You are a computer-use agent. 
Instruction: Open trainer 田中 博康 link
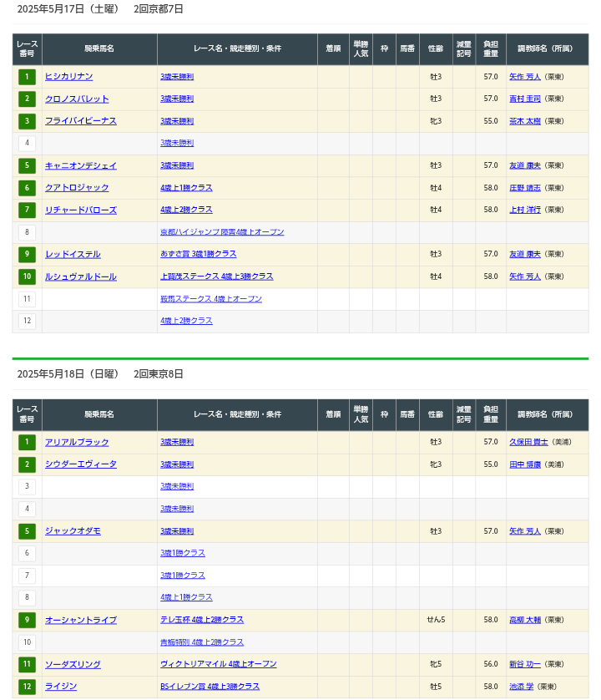tap(525, 464)
